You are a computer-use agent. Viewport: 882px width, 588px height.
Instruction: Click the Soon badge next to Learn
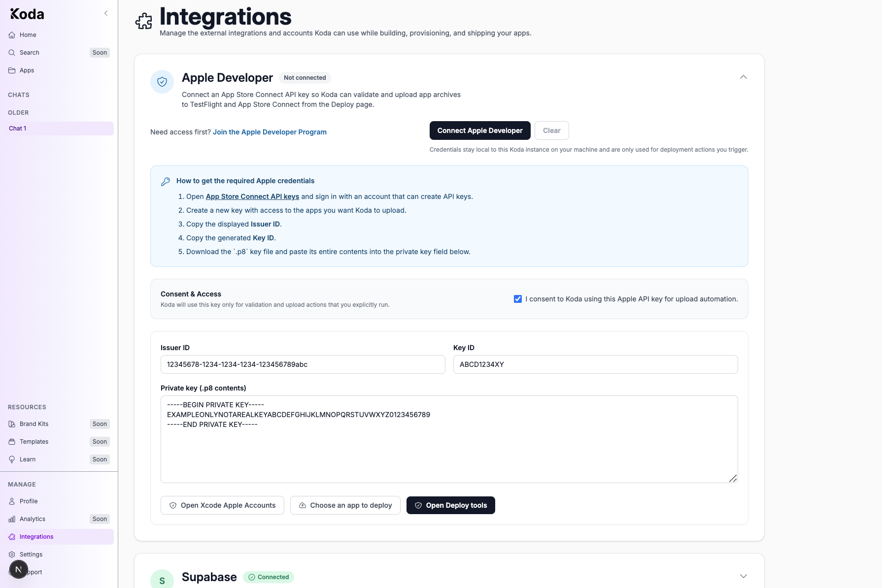[x=100, y=459]
